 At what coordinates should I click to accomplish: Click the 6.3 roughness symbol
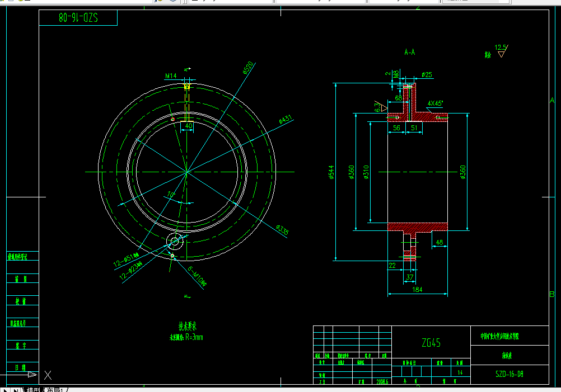tap(380, 106)
